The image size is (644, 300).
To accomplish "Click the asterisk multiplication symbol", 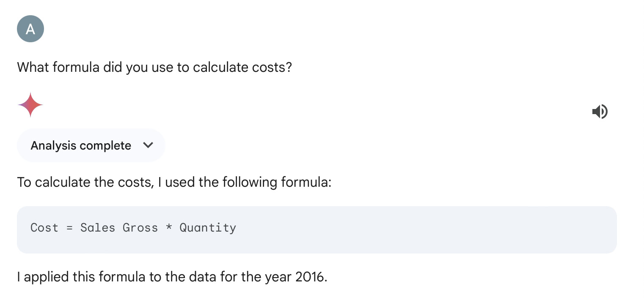I will click(x=169, y=228).
